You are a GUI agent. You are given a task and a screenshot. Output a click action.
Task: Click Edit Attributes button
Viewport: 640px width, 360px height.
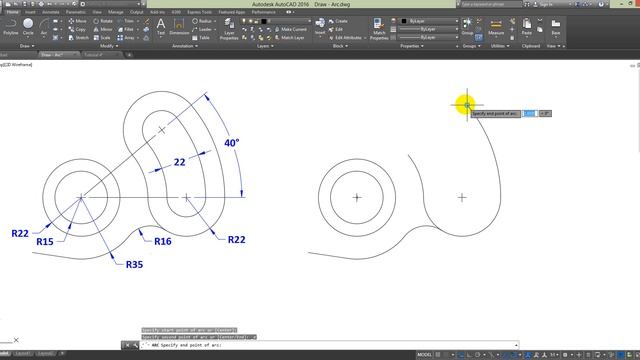coord(345,38)
